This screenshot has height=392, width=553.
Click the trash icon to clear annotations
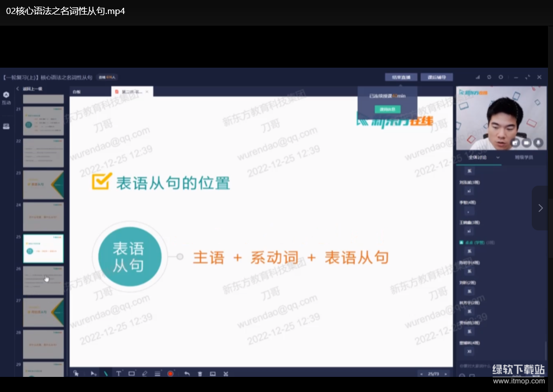point(200,374)
